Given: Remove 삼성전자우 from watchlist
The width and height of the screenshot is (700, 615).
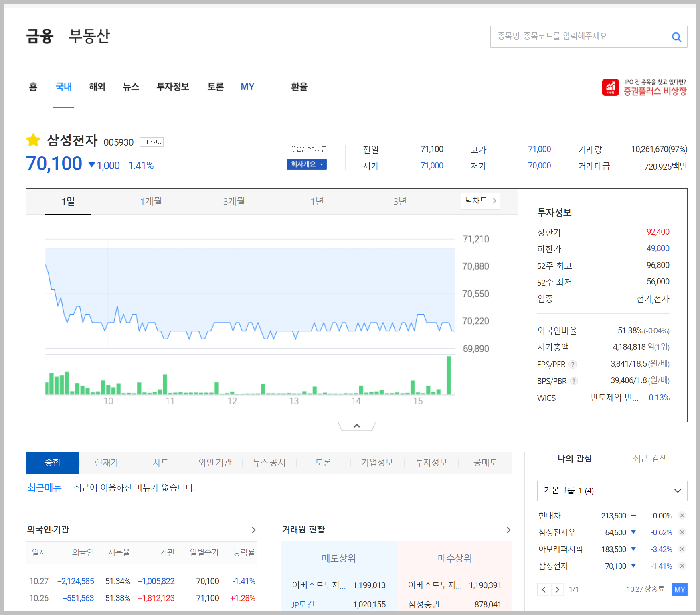Looking at the screenshot, I should click(682, 532).
